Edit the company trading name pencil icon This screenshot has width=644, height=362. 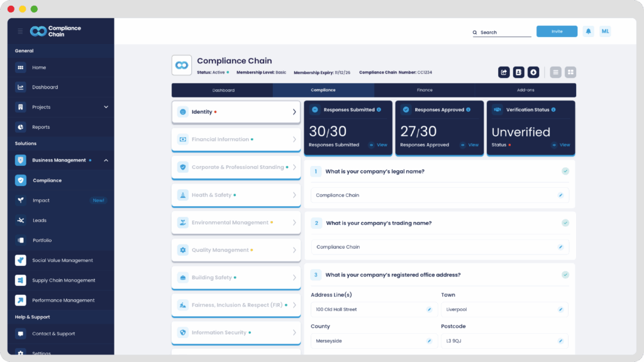(x=560, y=247)
